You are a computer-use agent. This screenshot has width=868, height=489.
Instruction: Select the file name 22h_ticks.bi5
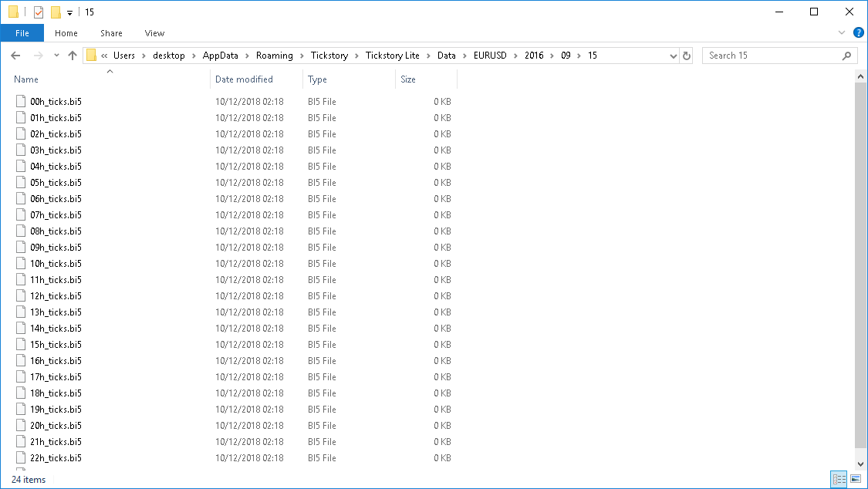tap(56, 457)
